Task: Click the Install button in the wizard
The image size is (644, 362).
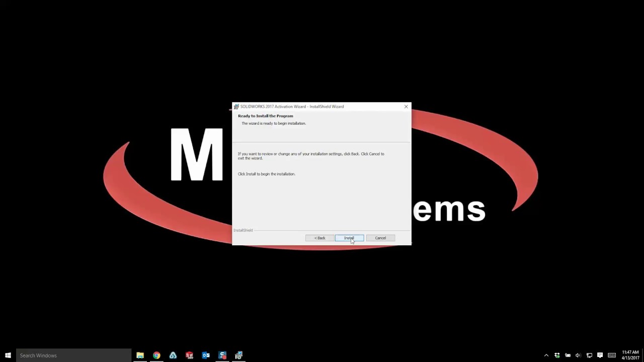Action: coord(349,238)
